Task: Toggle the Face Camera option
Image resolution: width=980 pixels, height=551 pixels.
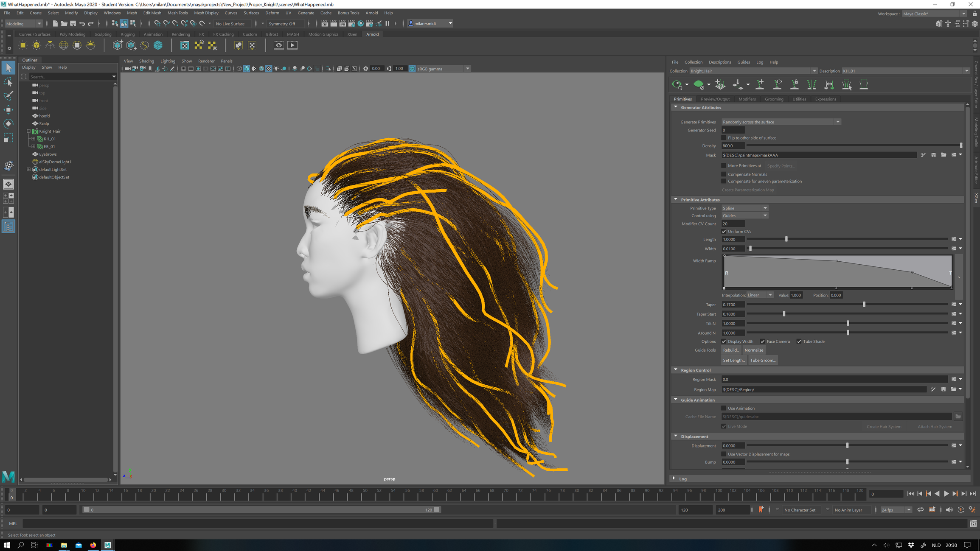Action: click(763, 341)
